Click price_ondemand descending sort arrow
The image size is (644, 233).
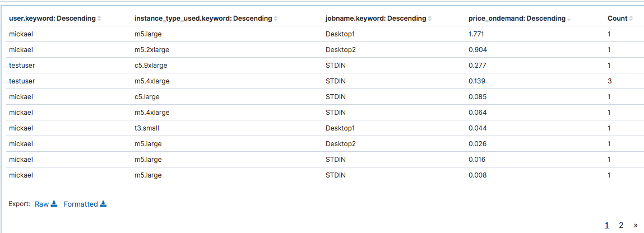click(x=569, y=19)
